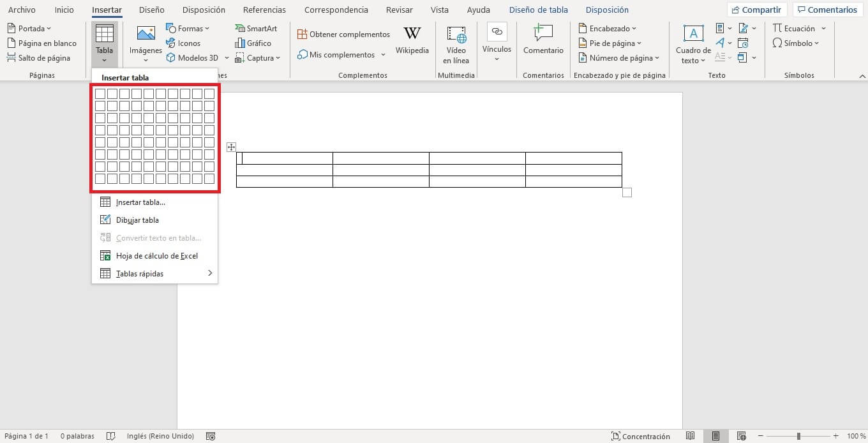Enable Concentración focus mode
This screenshot has height=443, width=868.
pos(640,436)
